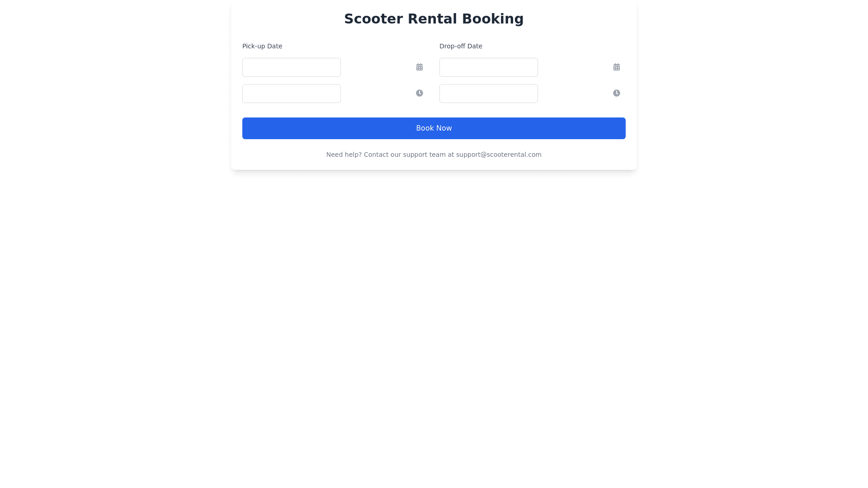Image resolution: width=868 pixels, height=488 pixels.
Task: Click the "Contact our support team" phrase
Action: (x=405, y=155)
